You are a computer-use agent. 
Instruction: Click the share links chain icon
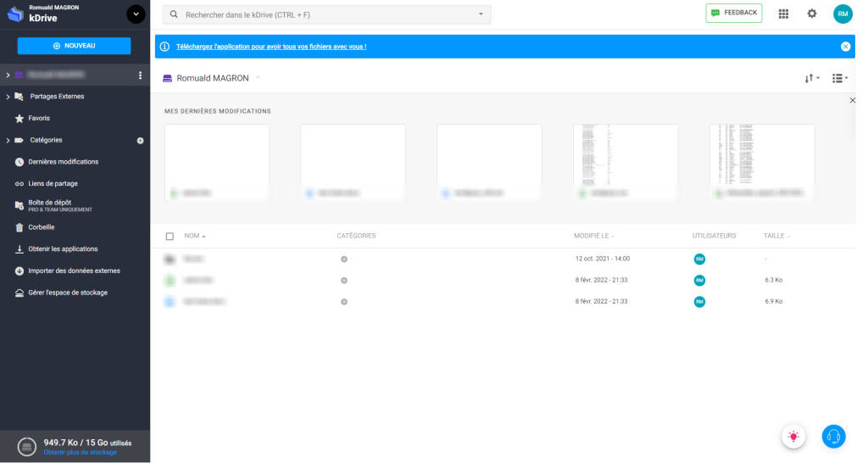point(19,184)
